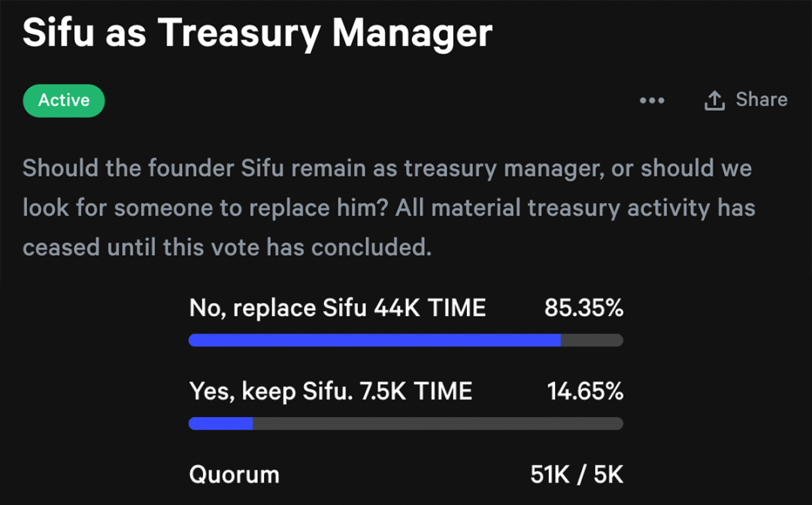Open the three-dot more options menu
The height and width of the screenshot is (505, 812).
pos(652,101)
